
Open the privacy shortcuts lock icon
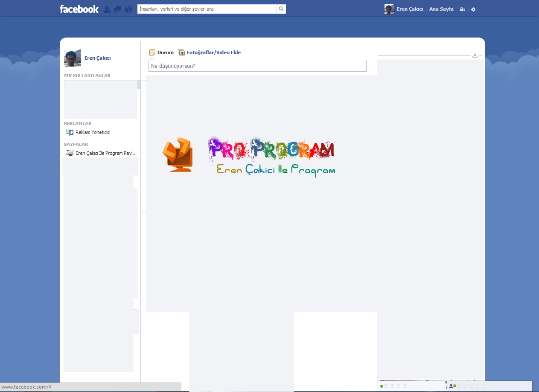[x=463, y=9]
